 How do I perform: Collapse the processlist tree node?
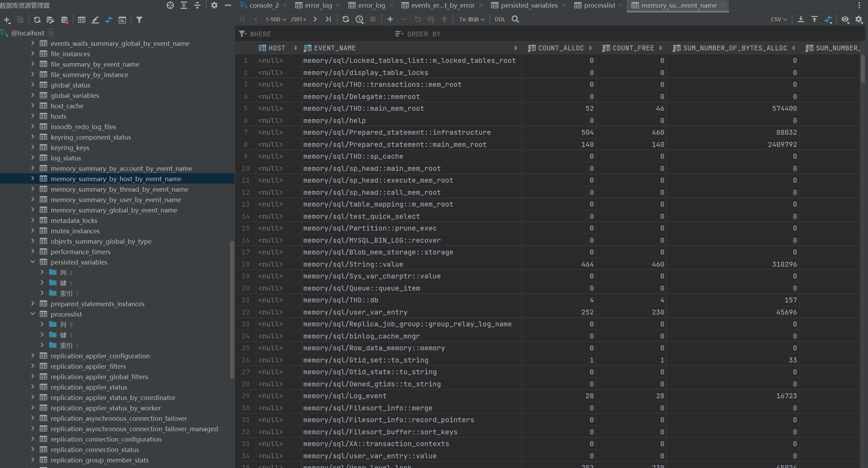[33, 314]
